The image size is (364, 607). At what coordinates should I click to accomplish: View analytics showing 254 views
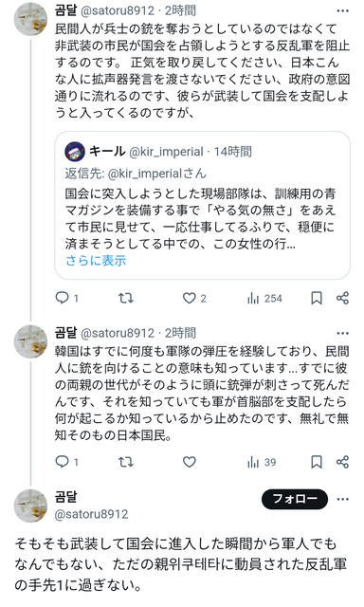[264, 299]
